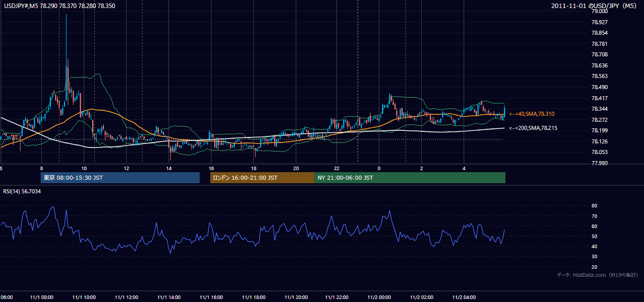Click the 11/1 10:00 time axis label
The width and height of the screenshot is (644, 302).
(x=84, y=297)
